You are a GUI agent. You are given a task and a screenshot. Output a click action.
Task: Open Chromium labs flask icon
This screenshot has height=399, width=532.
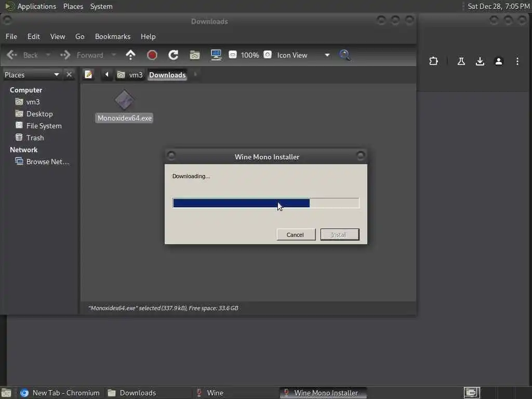[461, 61]
